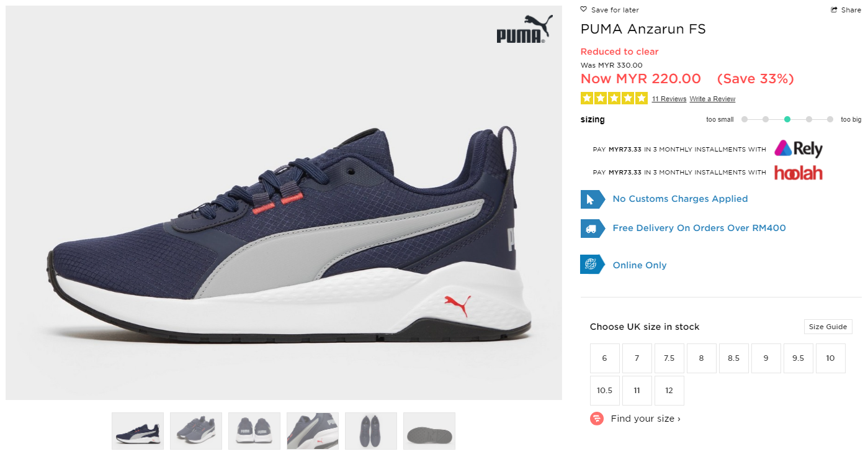Click Write a Review link

tap(712, 99)
